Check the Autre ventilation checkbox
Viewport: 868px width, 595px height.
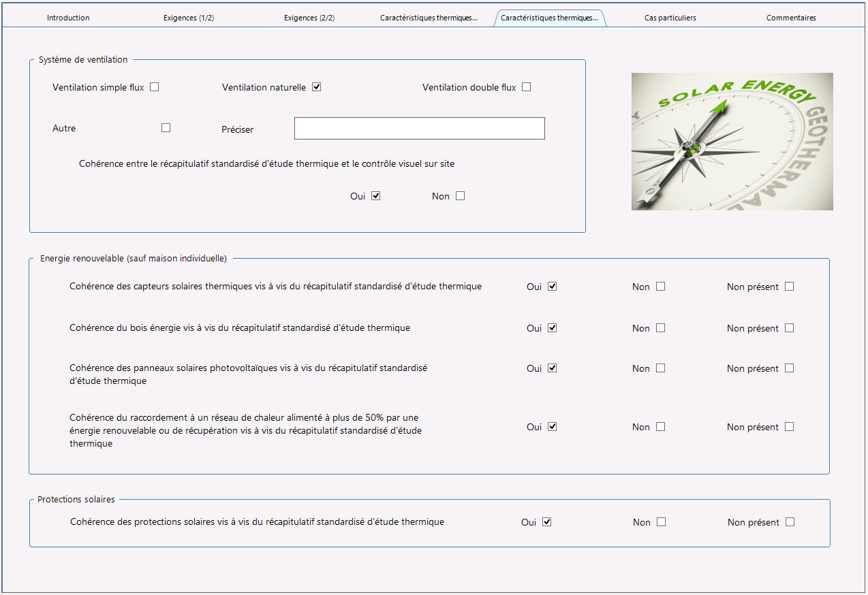tap(166, 127)
